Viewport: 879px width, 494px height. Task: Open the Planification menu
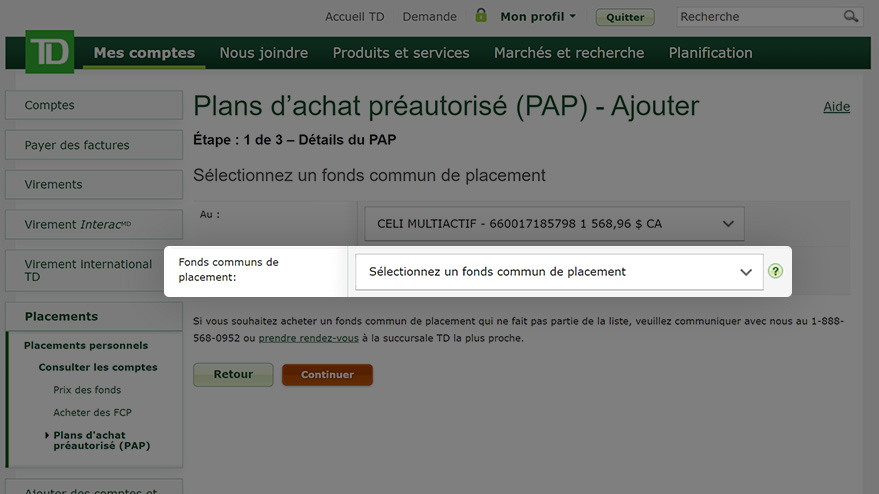click(710, 53)
